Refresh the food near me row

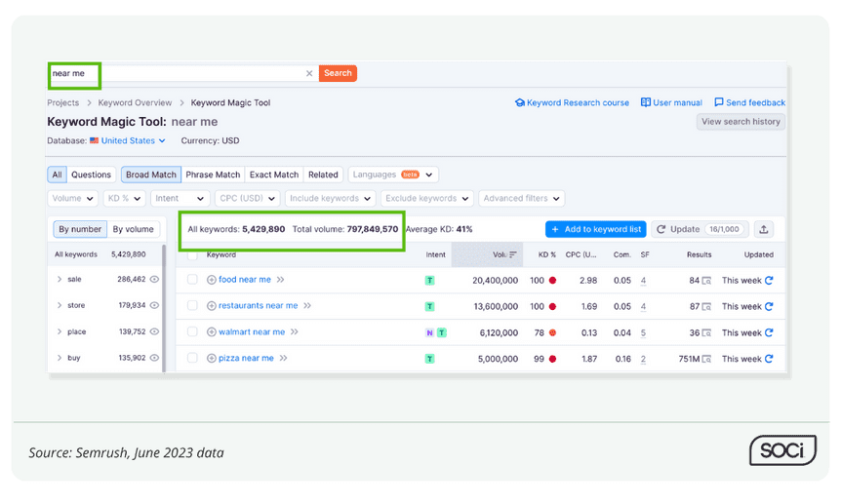click(x=769, y=281)
